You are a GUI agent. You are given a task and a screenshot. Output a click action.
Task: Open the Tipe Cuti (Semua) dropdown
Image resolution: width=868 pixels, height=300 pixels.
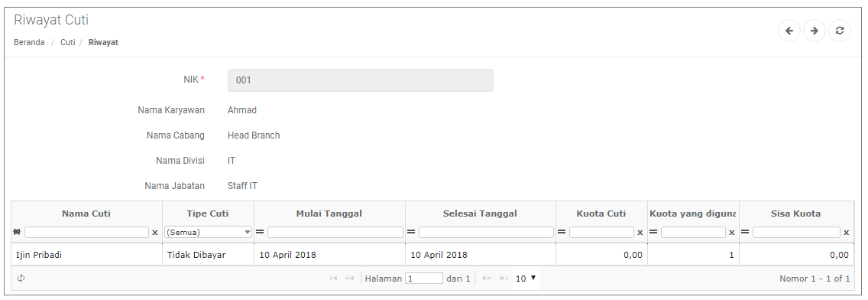208,233
